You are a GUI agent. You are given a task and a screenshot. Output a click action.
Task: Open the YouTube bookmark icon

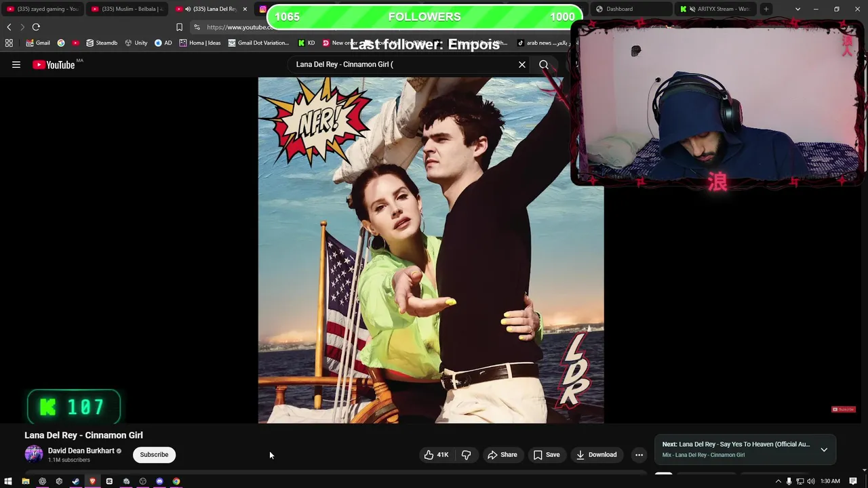(x=75, y=43)
